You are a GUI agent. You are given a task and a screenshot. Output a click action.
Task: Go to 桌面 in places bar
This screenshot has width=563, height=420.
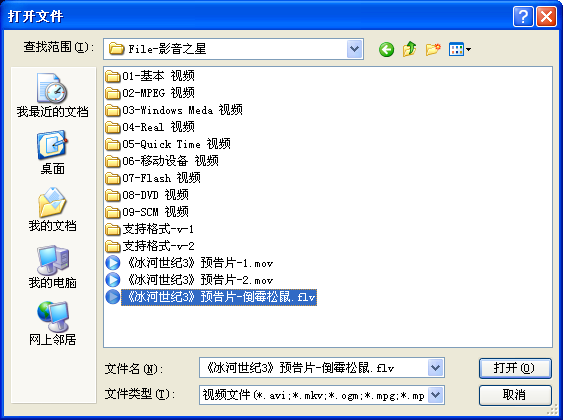pyautogui.click(x=52, y=153)
